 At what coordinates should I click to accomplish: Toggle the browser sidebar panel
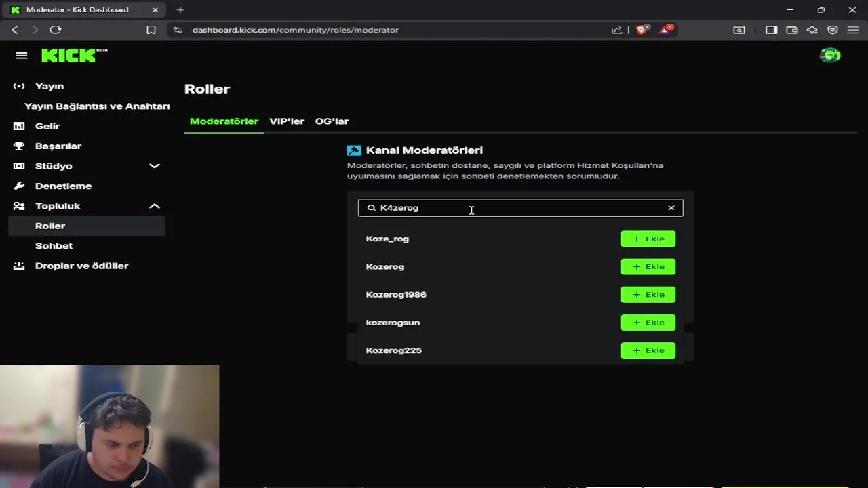click(x=771, y=30)
